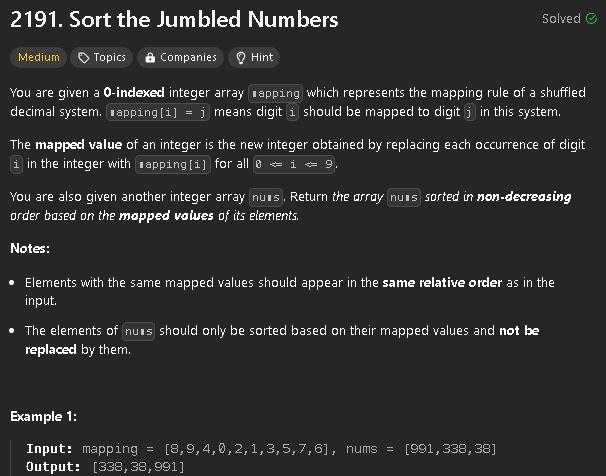This screenshot has width=606, height=476.
Task: Click the Medium difficulty badge
Action: [39, 58]
